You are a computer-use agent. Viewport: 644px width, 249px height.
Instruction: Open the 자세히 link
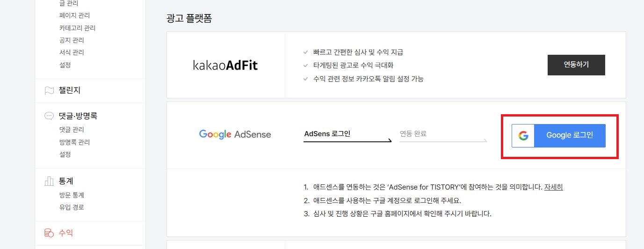[x=553, y=187]
